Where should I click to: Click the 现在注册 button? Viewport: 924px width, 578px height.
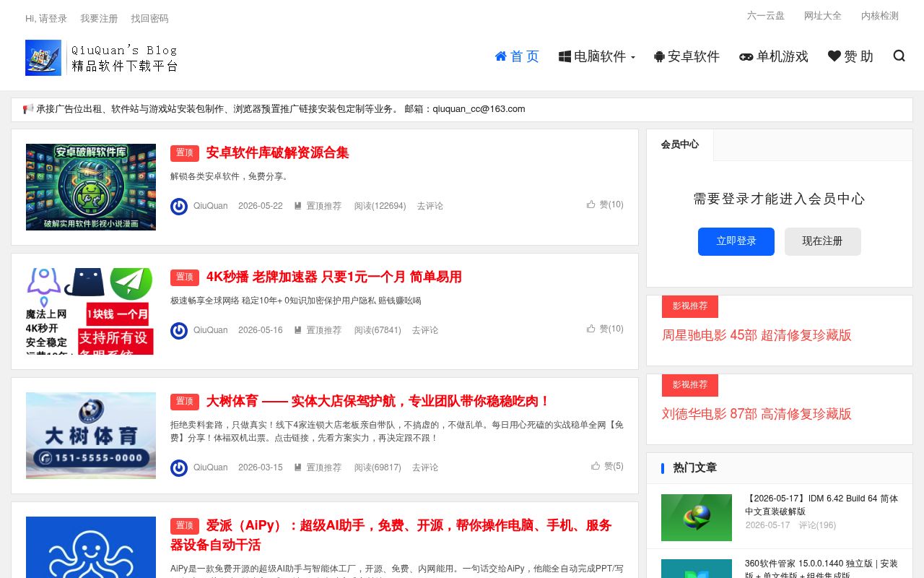click(x=823, y=241)
